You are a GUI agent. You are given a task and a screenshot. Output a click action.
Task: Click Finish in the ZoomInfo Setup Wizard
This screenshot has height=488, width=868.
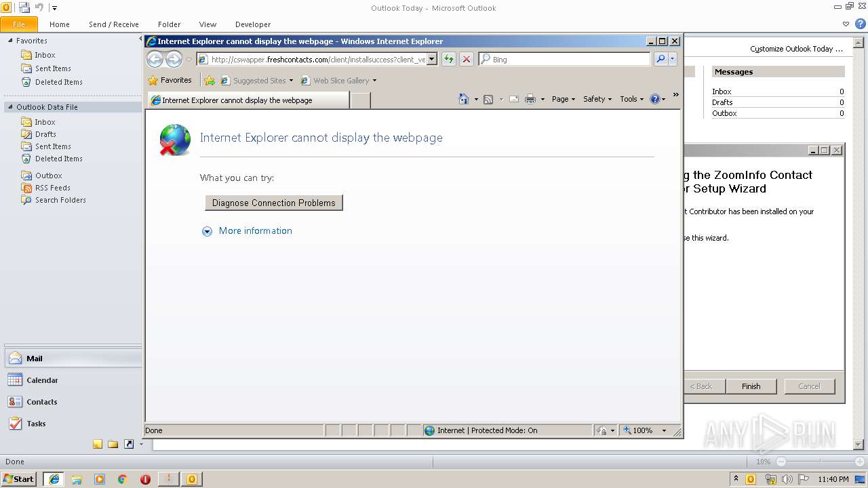[x=751, y=386]
